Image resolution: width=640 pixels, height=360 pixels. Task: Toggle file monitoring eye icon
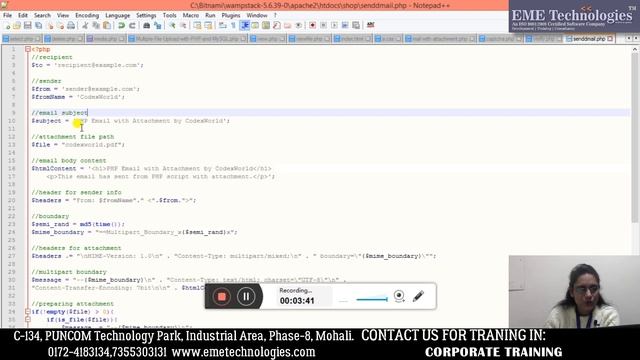tap(299, 26)
